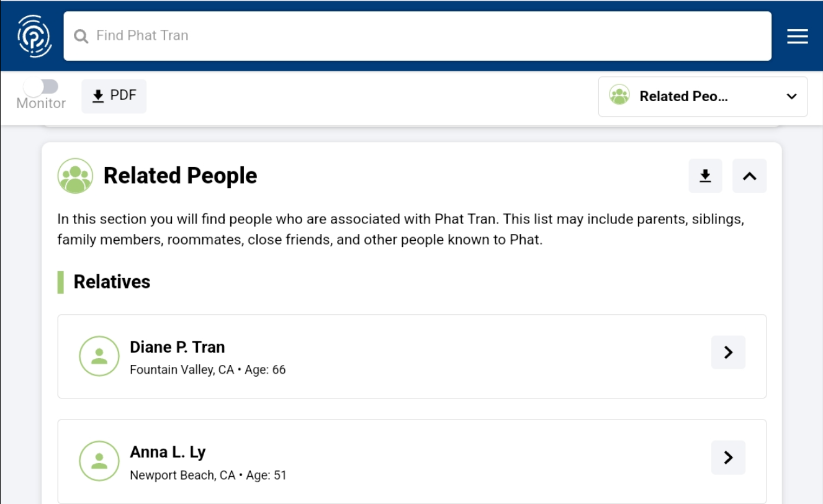The image size is (823, 504).
Task: Open the Anna L. Ly name link
Action: point(168,452)
